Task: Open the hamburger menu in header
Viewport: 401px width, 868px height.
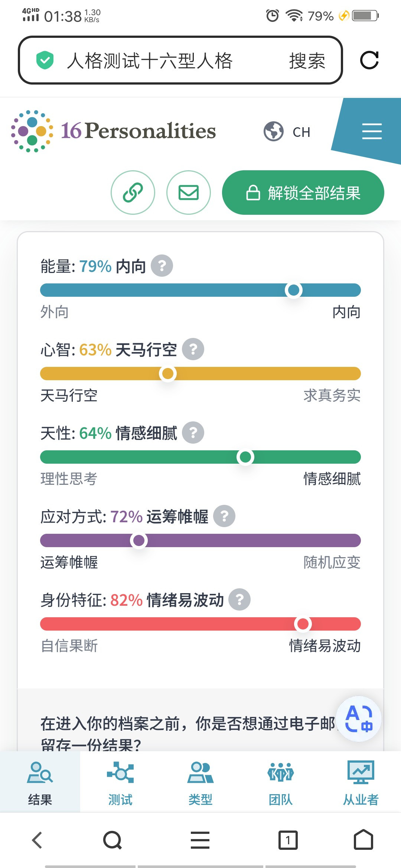Action: tap(372, 131)
